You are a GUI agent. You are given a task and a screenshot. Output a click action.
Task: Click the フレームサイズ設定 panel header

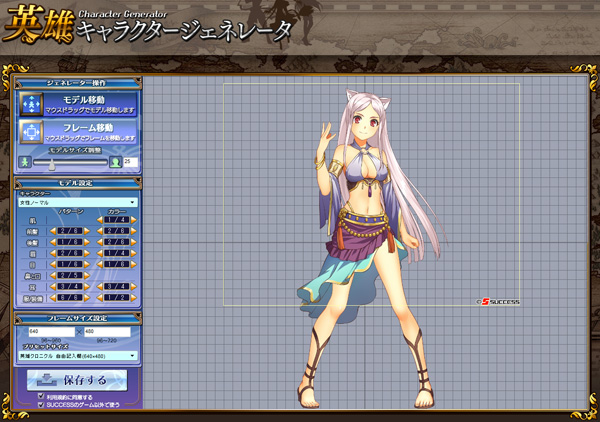[x=78, y=318]
